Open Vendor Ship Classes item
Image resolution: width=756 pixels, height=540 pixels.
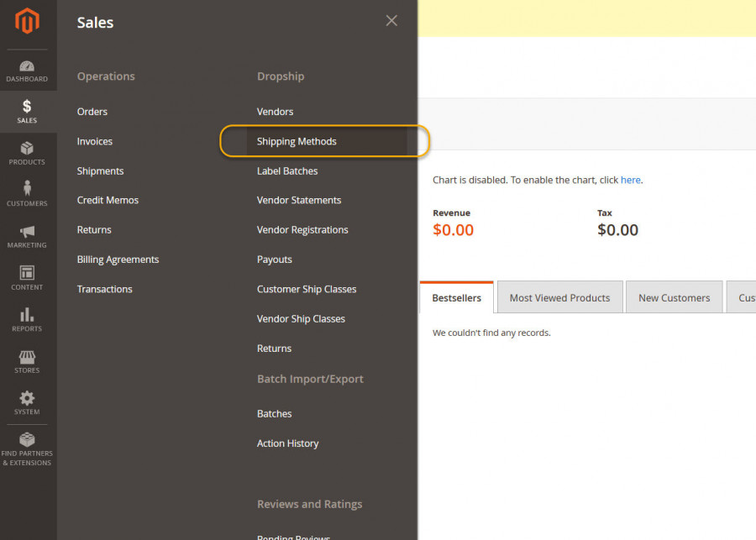301,318
